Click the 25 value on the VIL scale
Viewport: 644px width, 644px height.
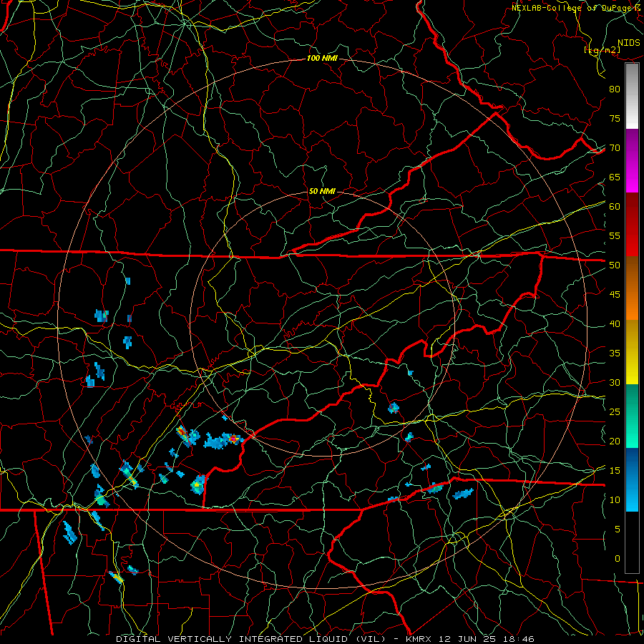tap(615, 412)
